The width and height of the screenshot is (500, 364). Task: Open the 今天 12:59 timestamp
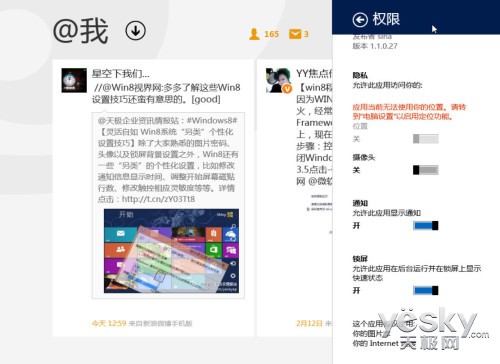109,323
